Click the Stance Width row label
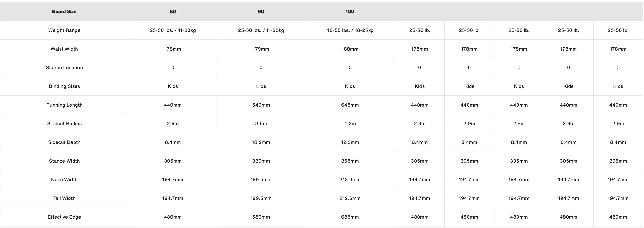644x228 pixels. point(64,161)
